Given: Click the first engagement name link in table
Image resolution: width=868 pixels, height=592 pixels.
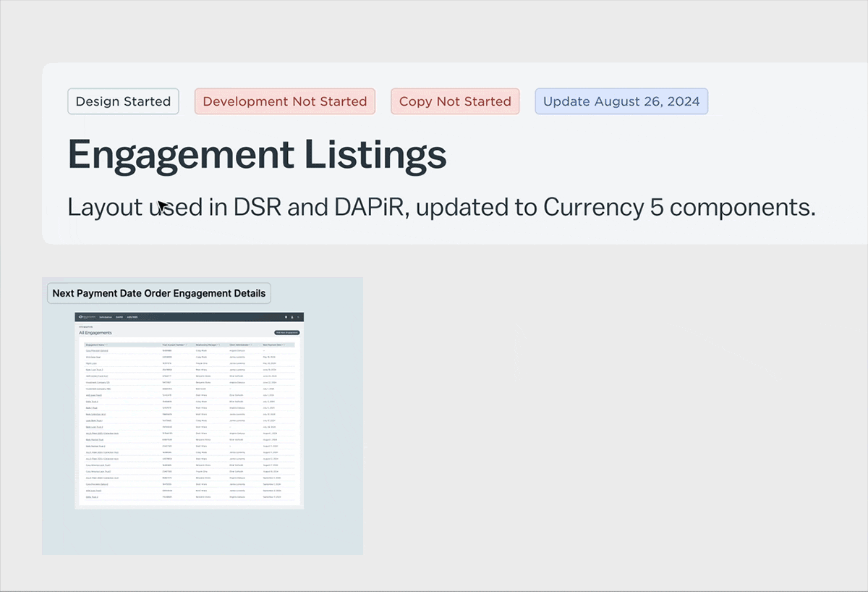Looking at the screenshot, I should pos(95,350).
